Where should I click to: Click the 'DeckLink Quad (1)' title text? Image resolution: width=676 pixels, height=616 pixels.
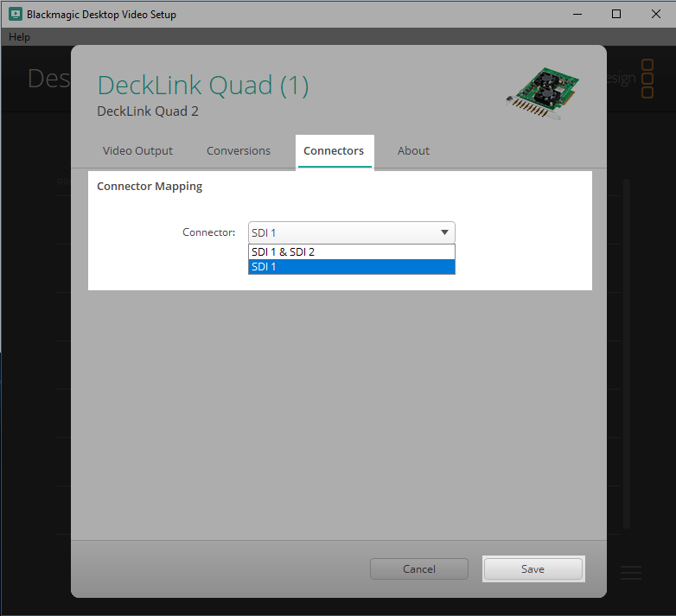[203, 86]
